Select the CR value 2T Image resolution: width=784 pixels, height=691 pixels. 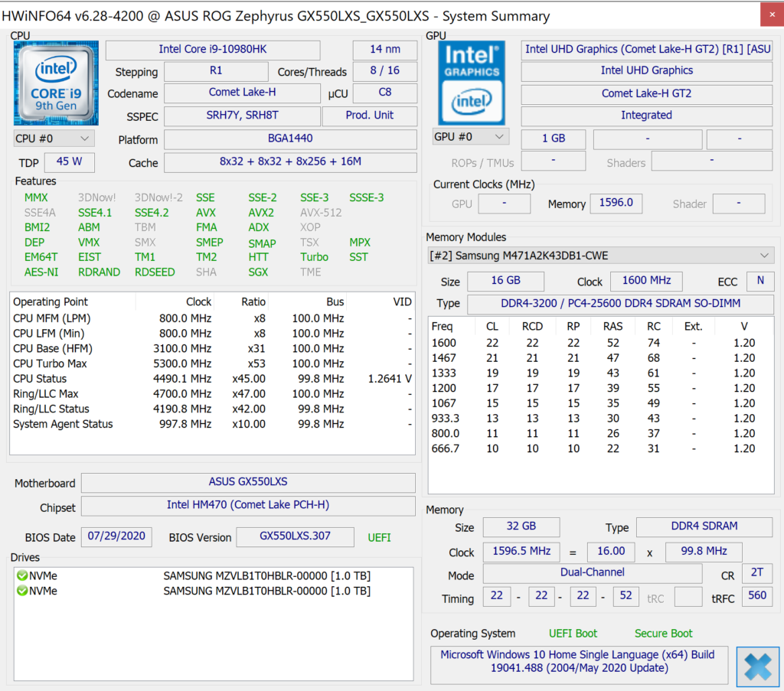pyautogui.click(x=757, y=573)
